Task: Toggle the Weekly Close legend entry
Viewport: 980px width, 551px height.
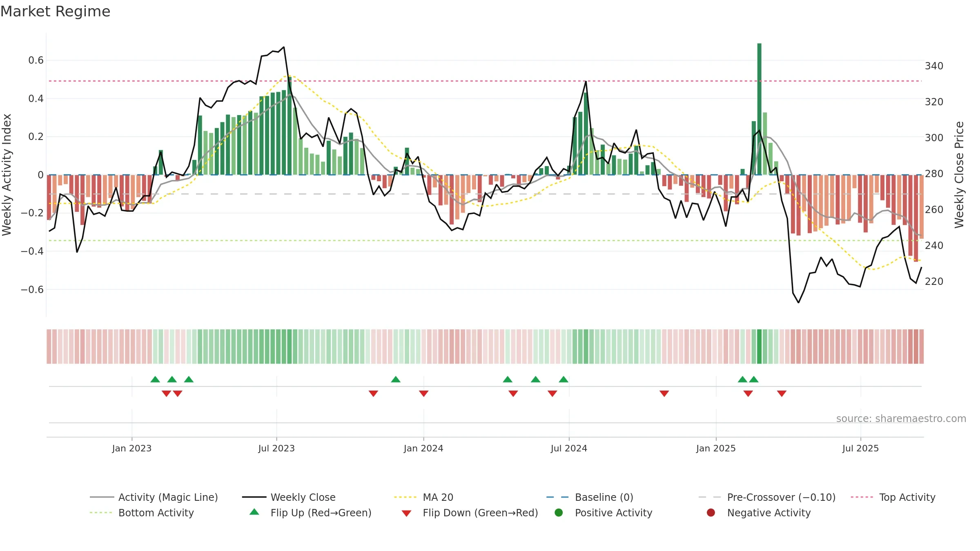Action: coord(289,497)
